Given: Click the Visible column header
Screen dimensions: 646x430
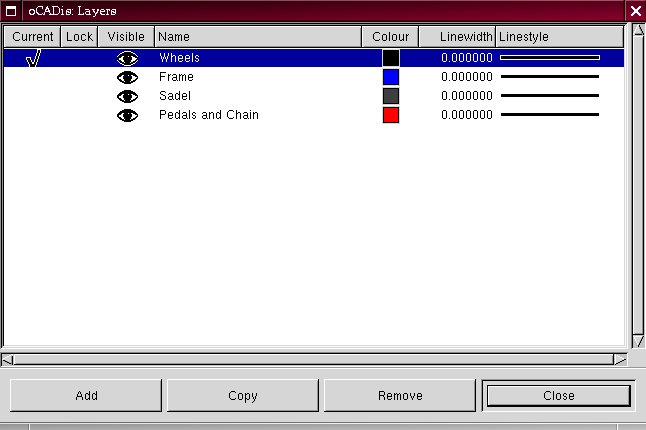Looking at the screenshot, I should pos(126,37).
